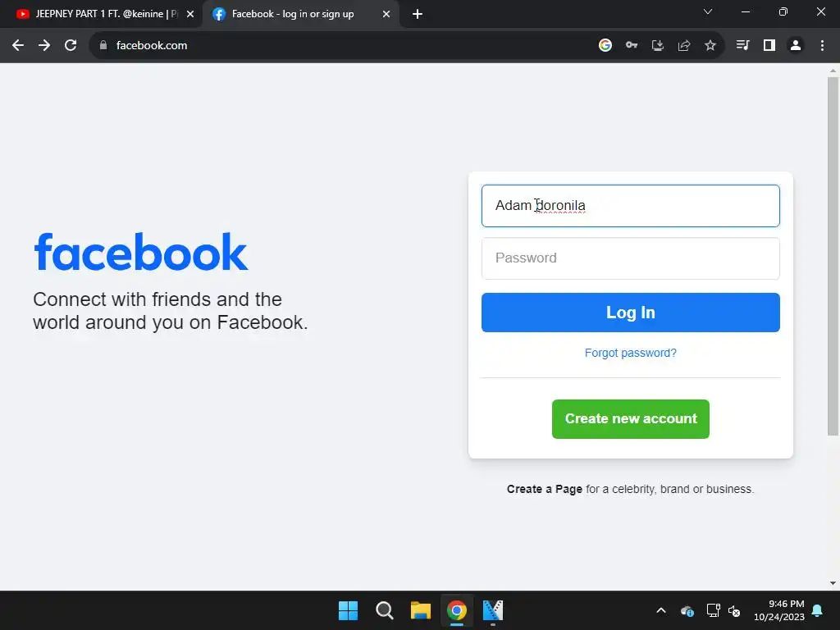Share this page using the share icon

[684, 46]
